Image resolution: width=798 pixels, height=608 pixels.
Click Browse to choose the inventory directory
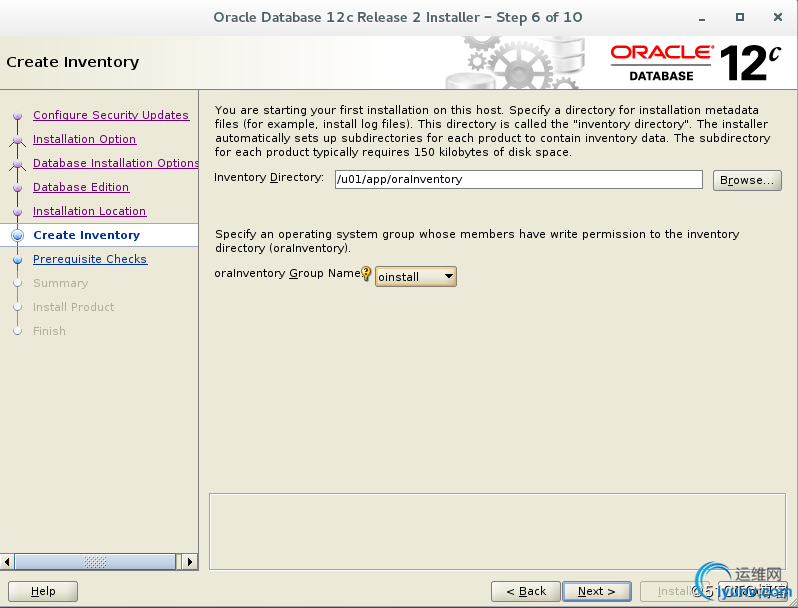747,180
